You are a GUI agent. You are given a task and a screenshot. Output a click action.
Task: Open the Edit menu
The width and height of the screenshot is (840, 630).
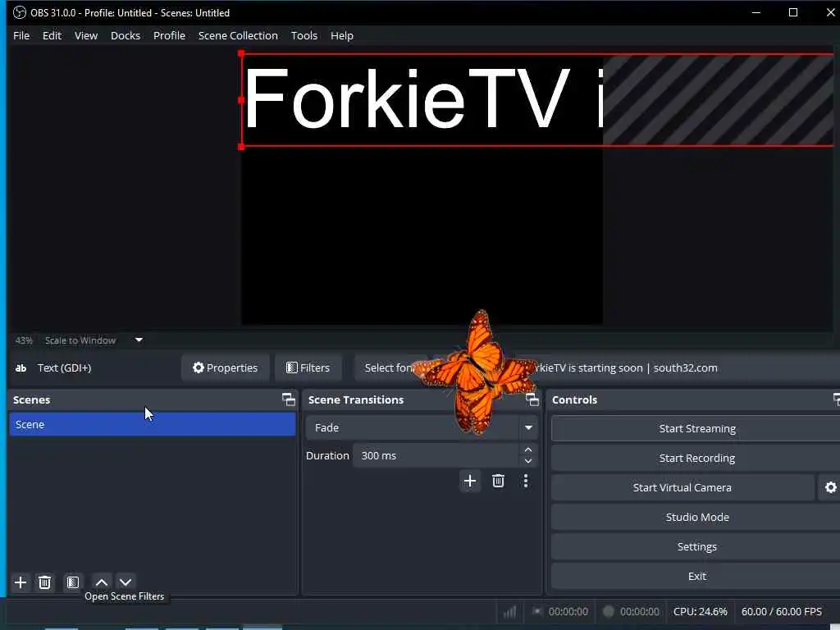tap(52, 35)
